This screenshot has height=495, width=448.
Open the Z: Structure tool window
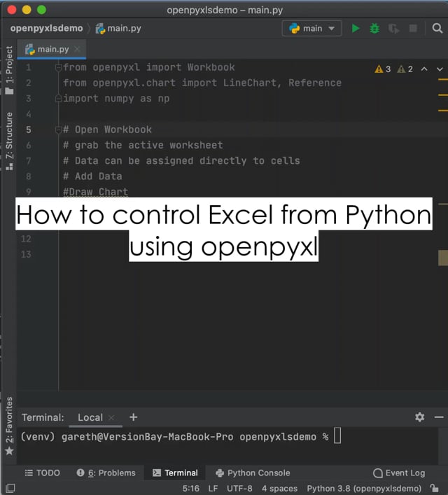pos(9,141)
